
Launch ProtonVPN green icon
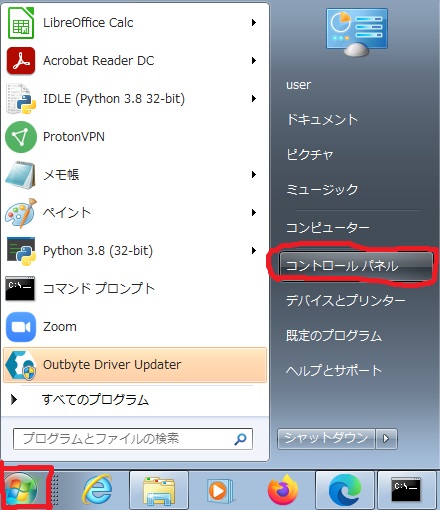[21, 137]
